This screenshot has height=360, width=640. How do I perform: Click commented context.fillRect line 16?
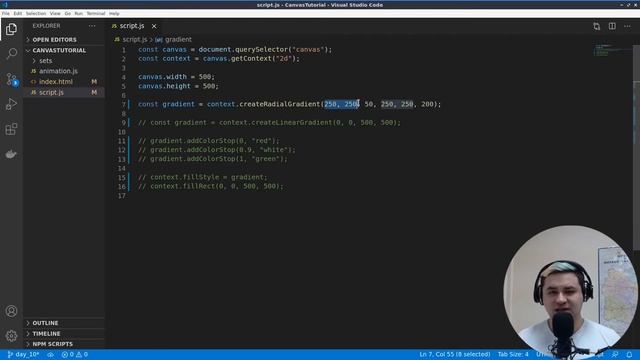pyautogui.click(x=211, y=186)
